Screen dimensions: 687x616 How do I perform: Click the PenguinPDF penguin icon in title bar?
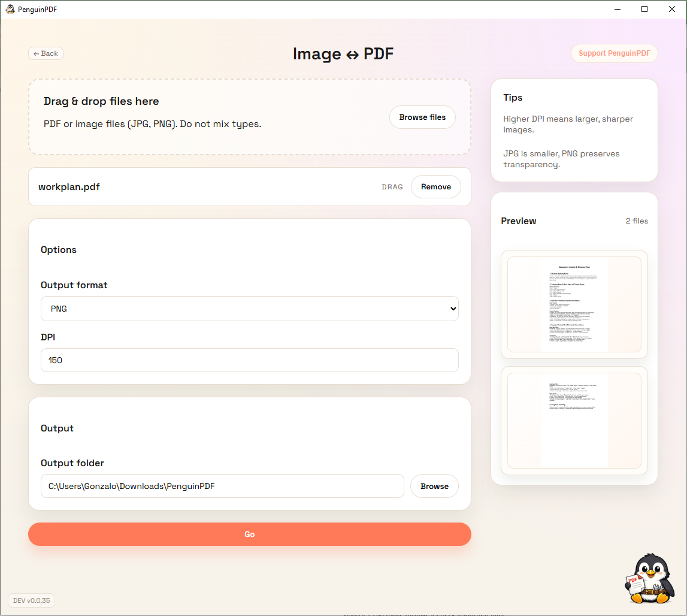pyautogui.click(x=10, y=9)
